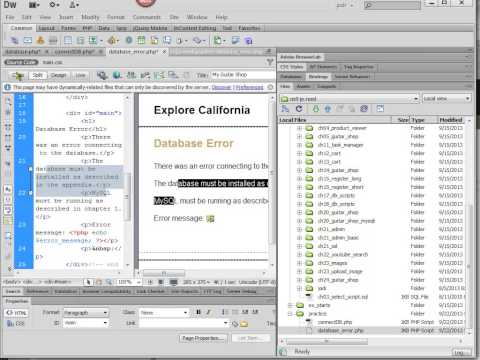Click the Connect to remote server icon
Screen dimensions: 480x360
point(285,109)
